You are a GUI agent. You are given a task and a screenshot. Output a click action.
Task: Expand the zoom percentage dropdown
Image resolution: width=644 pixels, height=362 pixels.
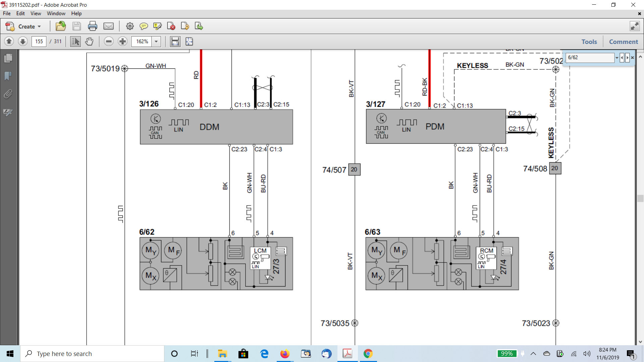coord(156,42)
